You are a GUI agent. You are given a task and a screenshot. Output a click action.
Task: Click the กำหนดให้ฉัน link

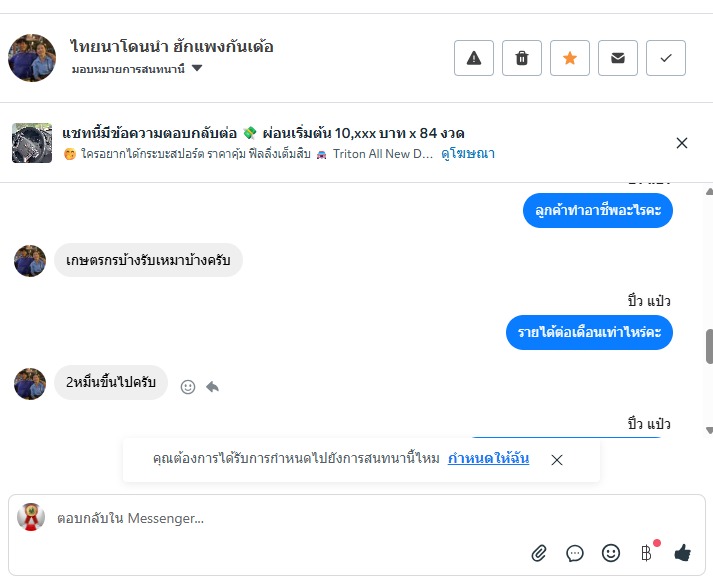[x=488, y=459]
